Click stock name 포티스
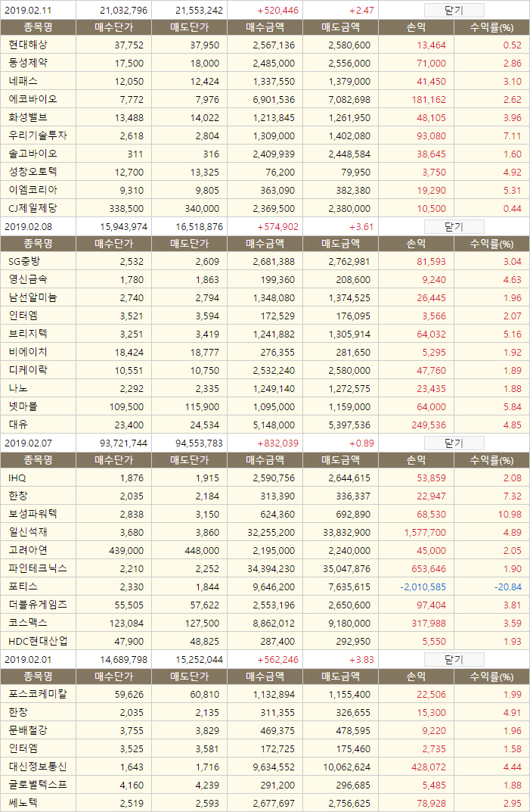The image size is (530, 812). click(23, 586)
